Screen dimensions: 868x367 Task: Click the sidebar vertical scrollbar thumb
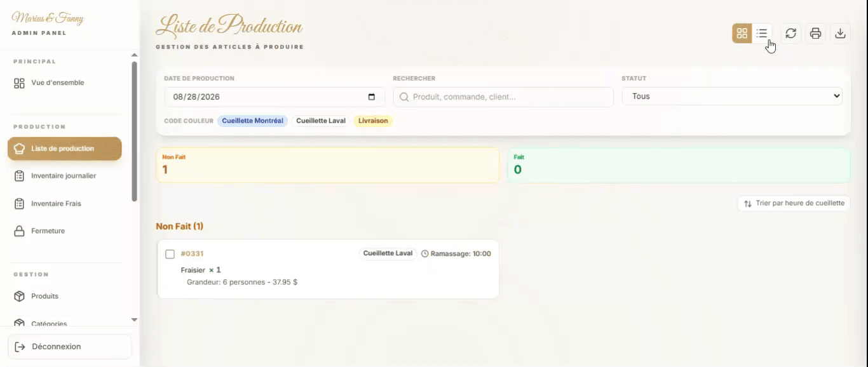click(134, 131)
